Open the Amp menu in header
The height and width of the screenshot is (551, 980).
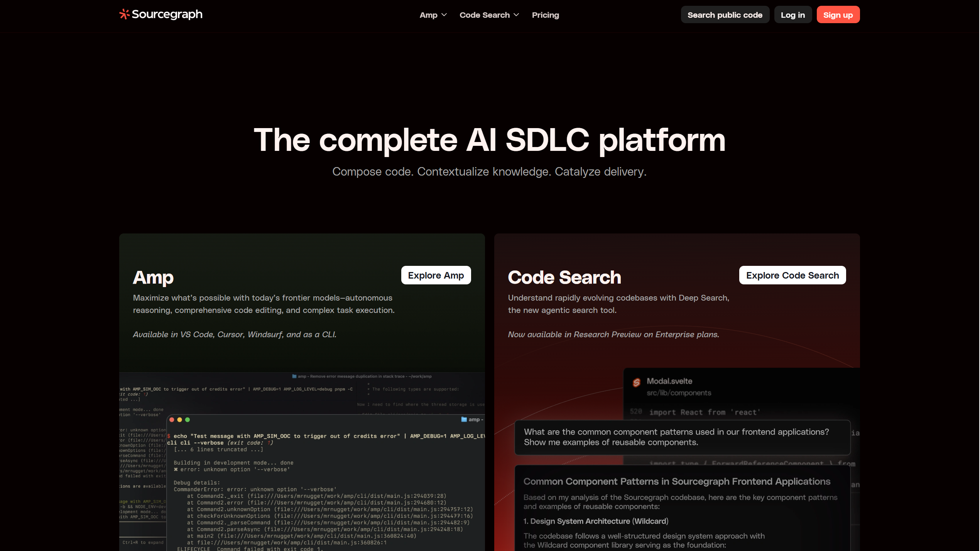[433, 15]
